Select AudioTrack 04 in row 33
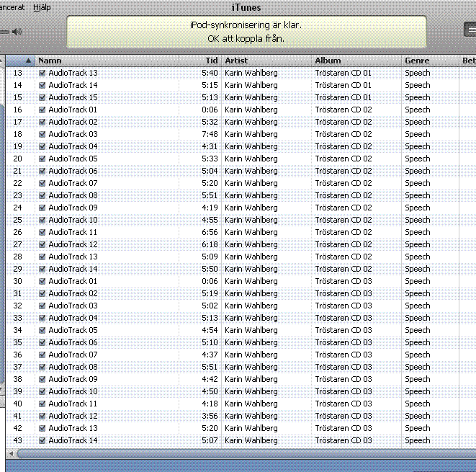 tap(73, 318)
